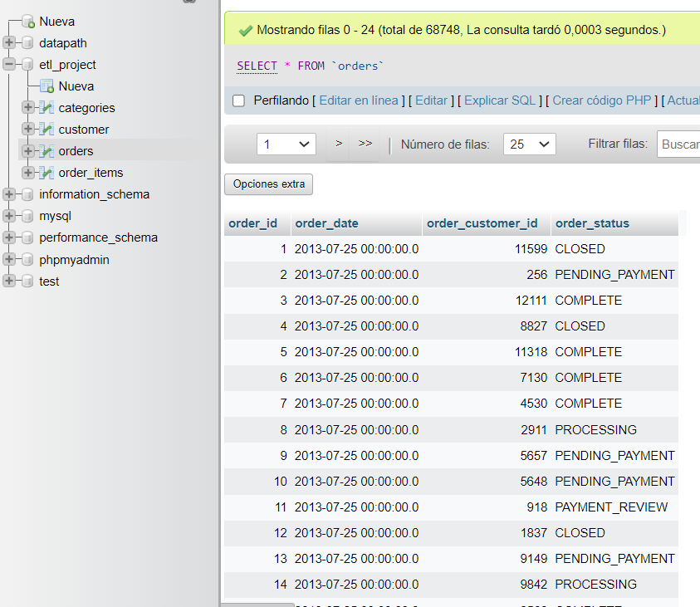This screenshot has height=607, width=700.
Task: Open customer table data using its browse icon
Action: [x=47, y=129]
